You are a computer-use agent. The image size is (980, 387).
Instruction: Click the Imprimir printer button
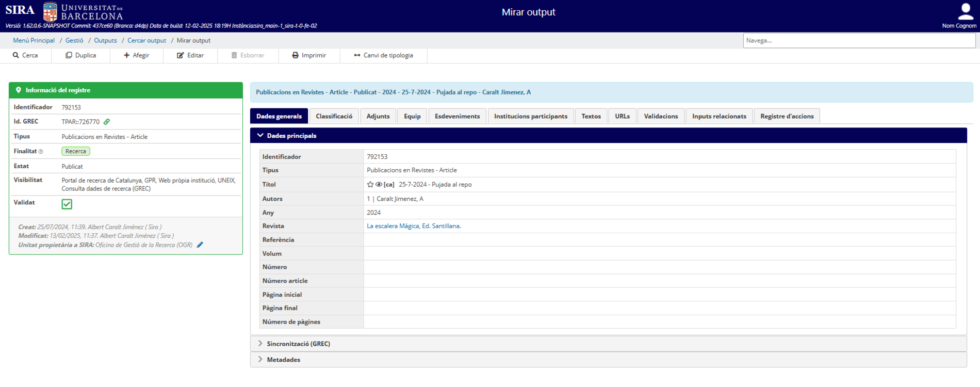(x=309, y=55)
